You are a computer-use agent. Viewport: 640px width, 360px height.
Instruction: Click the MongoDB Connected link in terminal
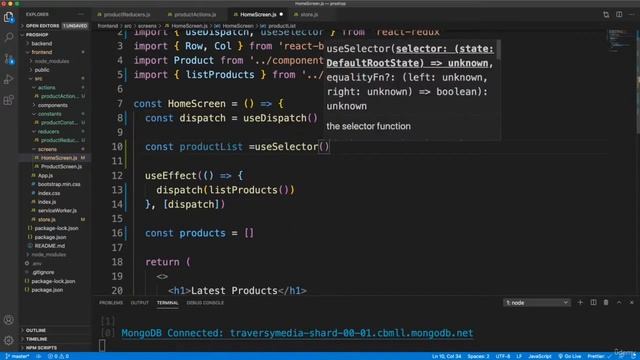[297, 333]
